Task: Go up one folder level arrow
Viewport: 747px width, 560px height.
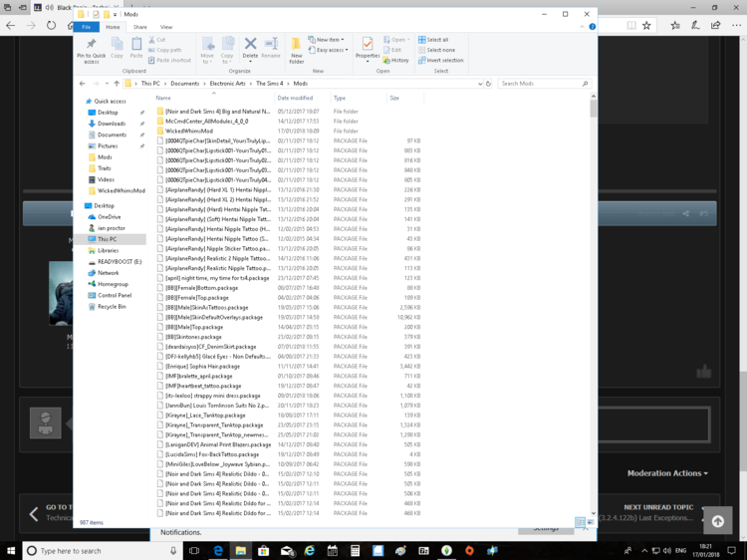Action: 117,84
